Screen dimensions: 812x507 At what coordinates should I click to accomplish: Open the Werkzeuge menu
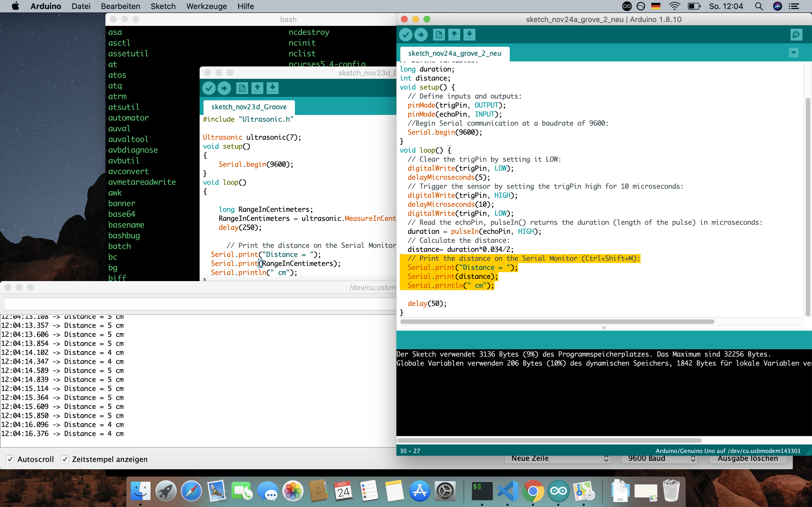[x=206, y=6]
